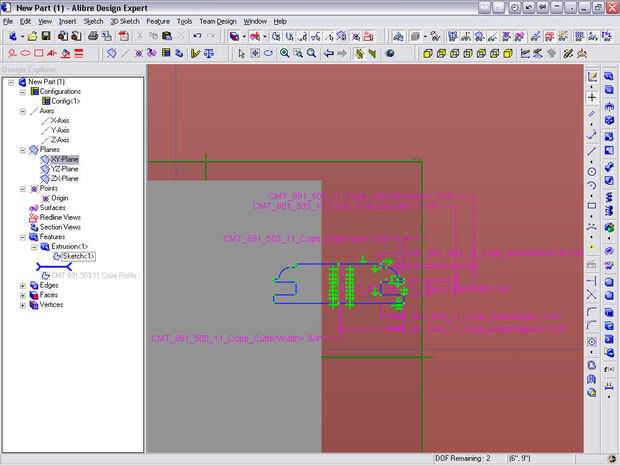Choose the redline text tool
The image size is (620, 465).
[52, 53]
